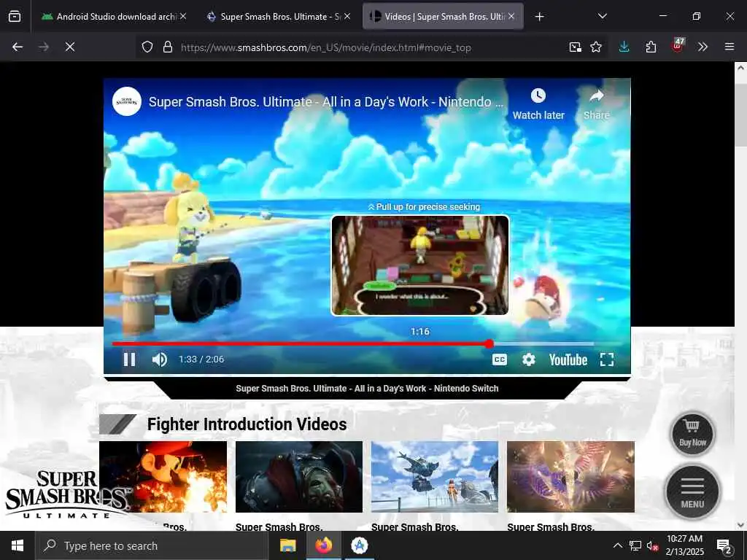Open the Firefox application hamburger menu

click(x=729, y=47)
